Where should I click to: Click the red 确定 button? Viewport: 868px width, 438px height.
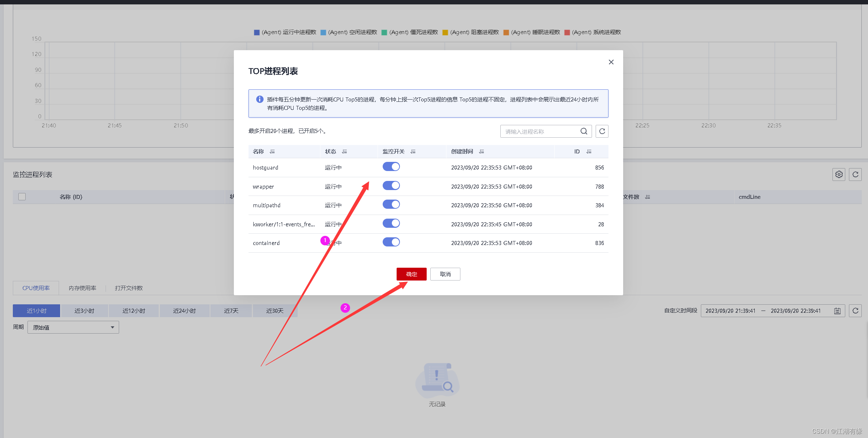coord(411,274)
